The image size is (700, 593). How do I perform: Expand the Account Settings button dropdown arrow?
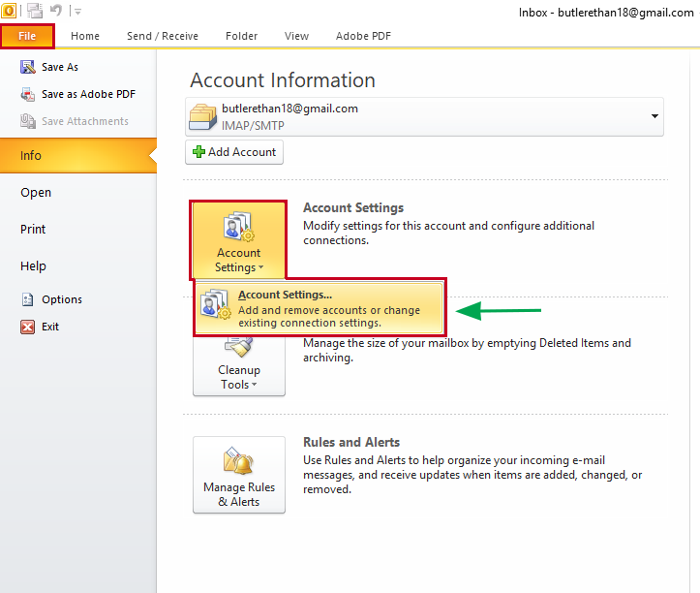point(261,267)
